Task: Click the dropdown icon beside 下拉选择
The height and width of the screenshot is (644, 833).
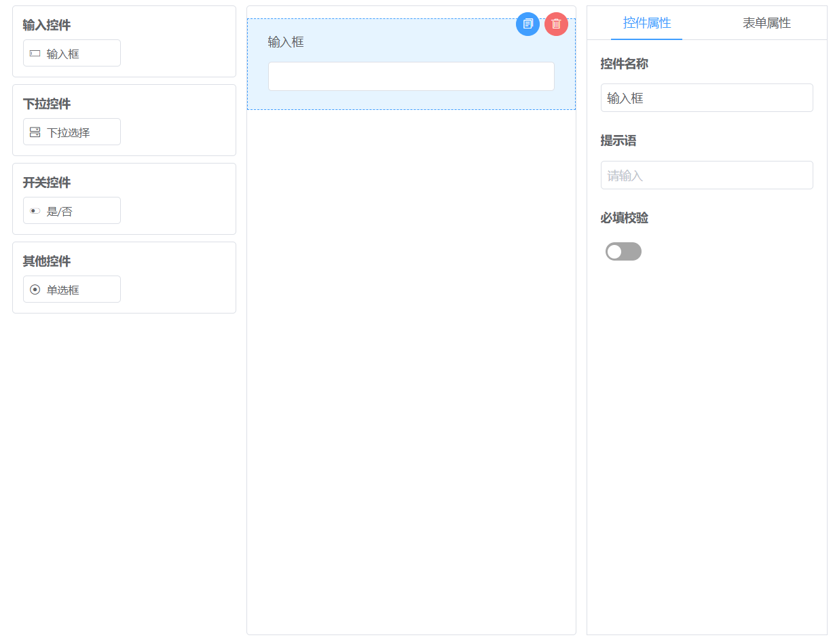Action: 35,132
